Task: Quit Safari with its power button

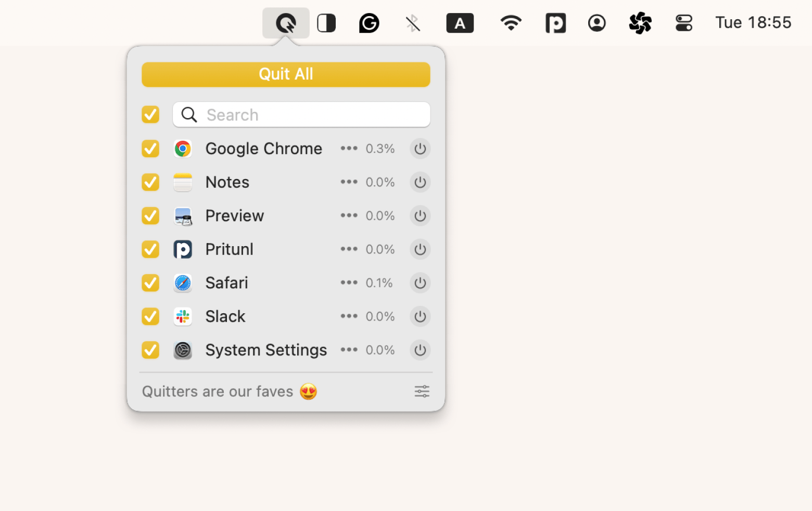Action: point(420,283)
